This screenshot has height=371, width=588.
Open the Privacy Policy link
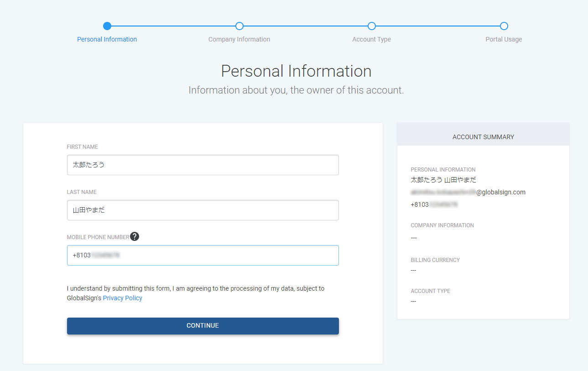point(123,298)
